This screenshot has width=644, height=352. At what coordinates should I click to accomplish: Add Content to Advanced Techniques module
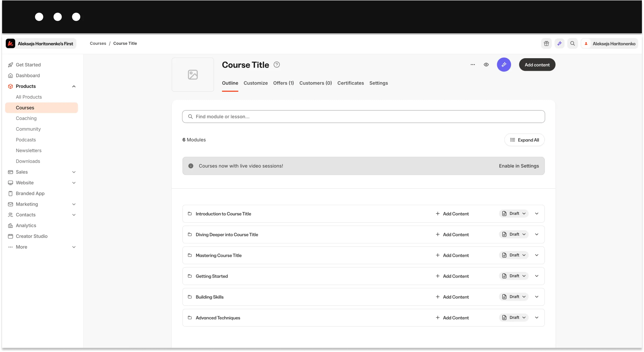click(x=452, y=318)
